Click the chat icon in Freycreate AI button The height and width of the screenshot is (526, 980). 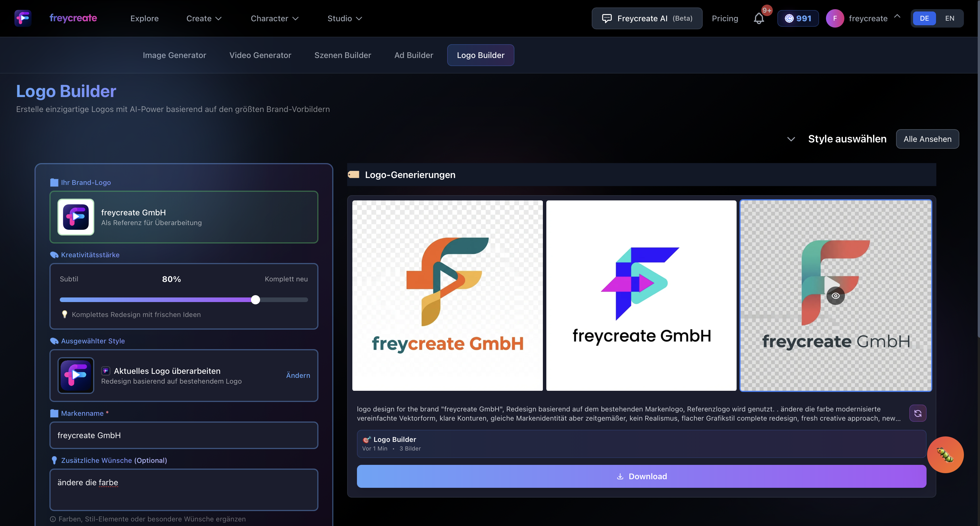pos(607,18)
